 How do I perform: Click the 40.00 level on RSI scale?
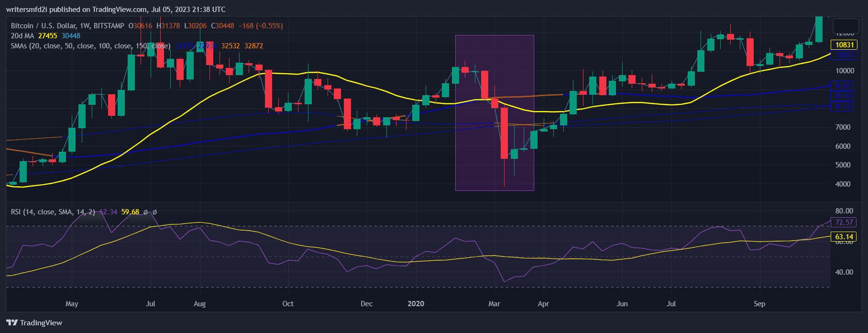point(844,272)
